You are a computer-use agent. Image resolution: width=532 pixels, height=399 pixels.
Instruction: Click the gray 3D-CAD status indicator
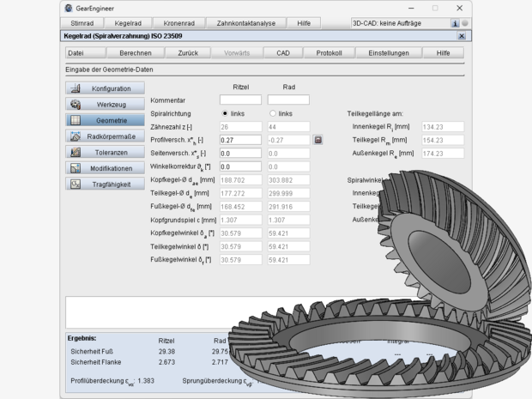coord(465,23)
